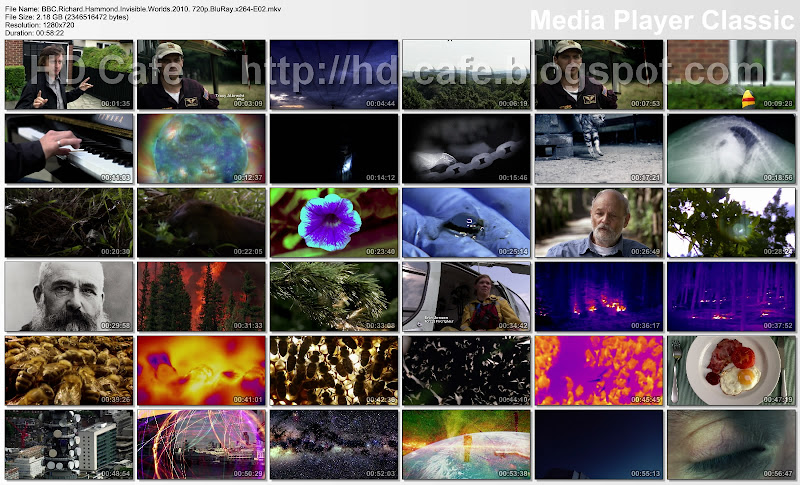Open the orange thermal image at 00:41:01
This screenshot has height=485, width=800.
(x=202, y=370)
